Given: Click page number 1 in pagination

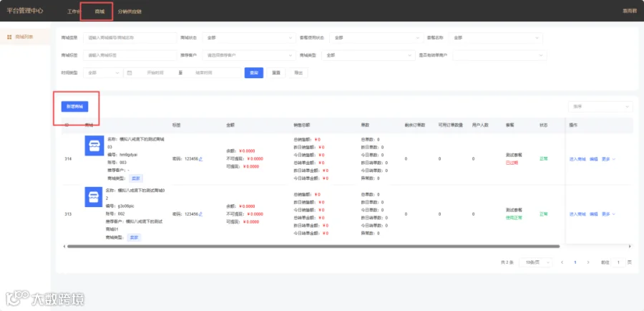Looking at the screenshot, I should click(575, 262).
